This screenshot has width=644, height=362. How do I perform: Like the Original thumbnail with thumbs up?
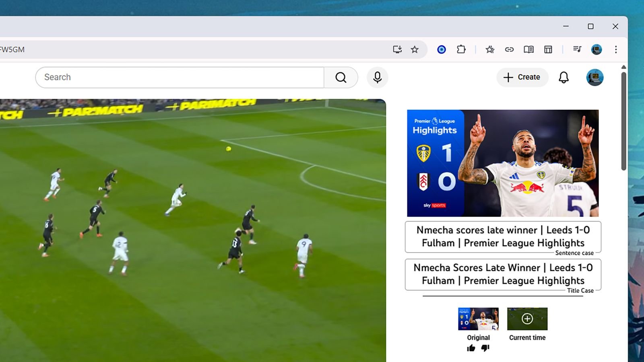coord(471,348)
